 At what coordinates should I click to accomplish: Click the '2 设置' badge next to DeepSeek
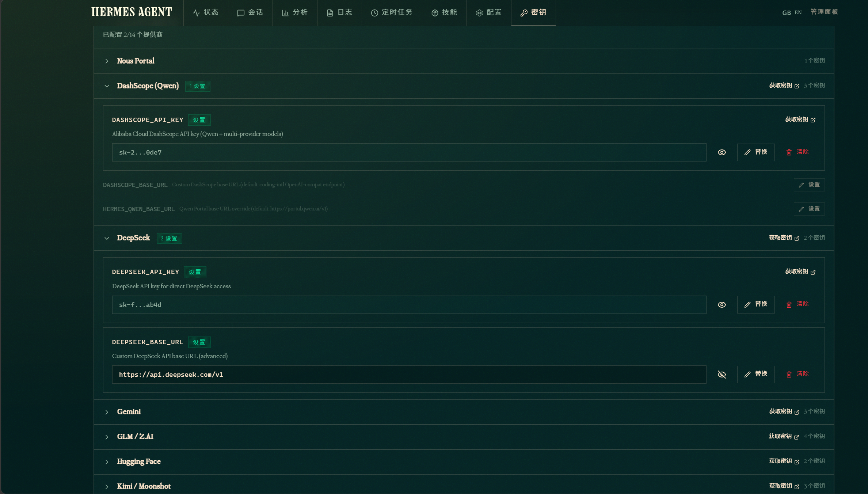pyautogui.click(x=170, y=239)
